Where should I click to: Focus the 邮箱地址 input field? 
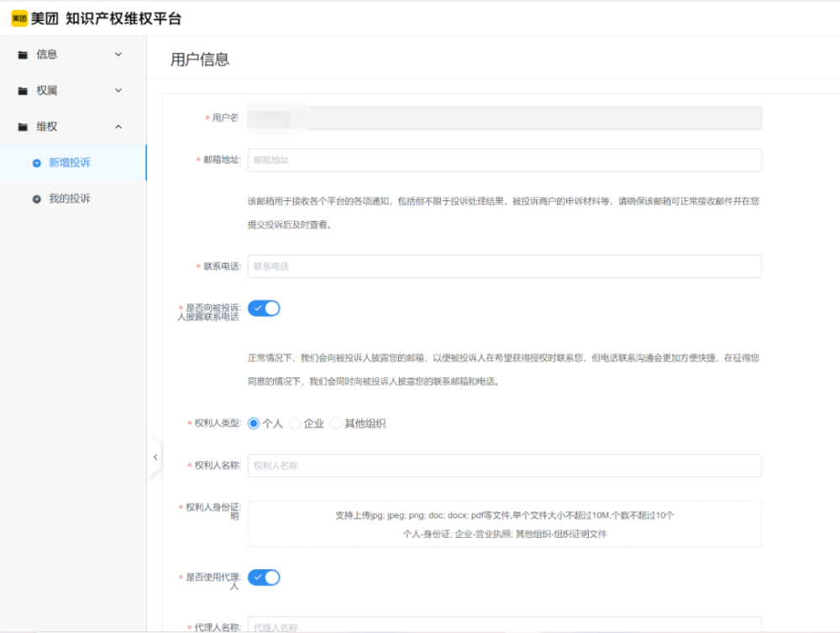coord(505,160)
